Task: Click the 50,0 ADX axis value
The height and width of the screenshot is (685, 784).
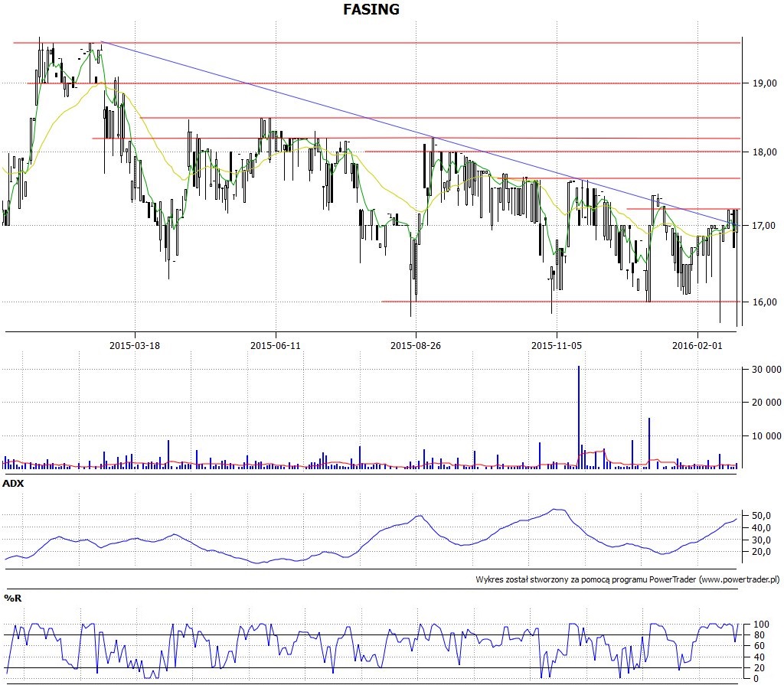Action: (762, 516)
